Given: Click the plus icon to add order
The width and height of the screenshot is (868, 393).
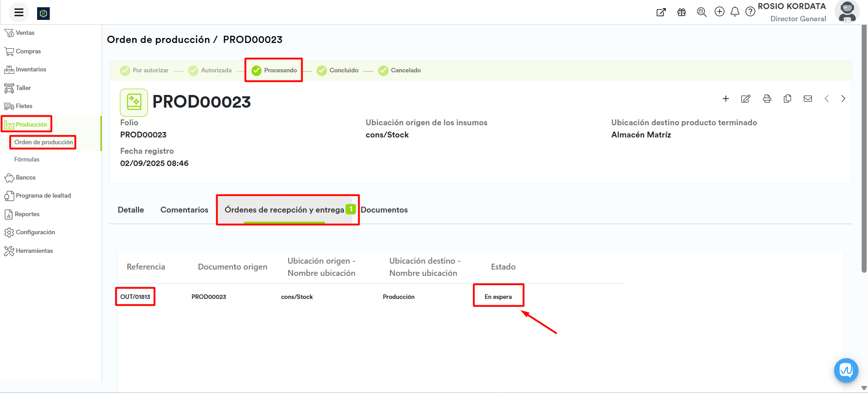Looking at the screenshot, I should [726, 99].
